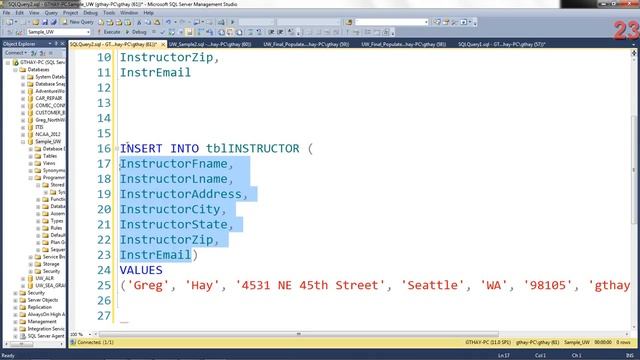
Task: Collapse the Sample_UW database node
Action: (23, 142)
